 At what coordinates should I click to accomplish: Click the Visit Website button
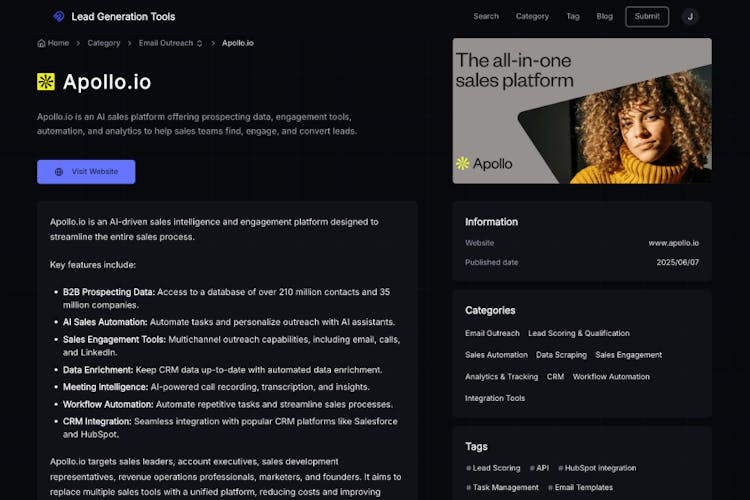(86, 171)
